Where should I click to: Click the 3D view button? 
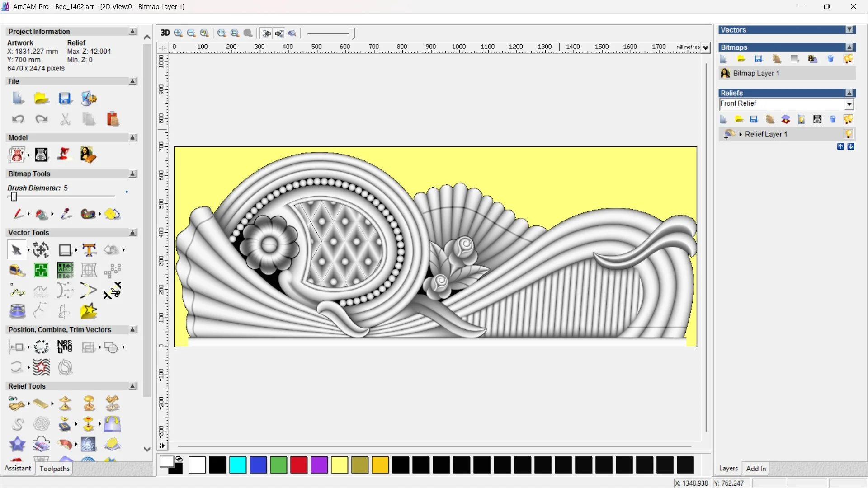[165, 33]
